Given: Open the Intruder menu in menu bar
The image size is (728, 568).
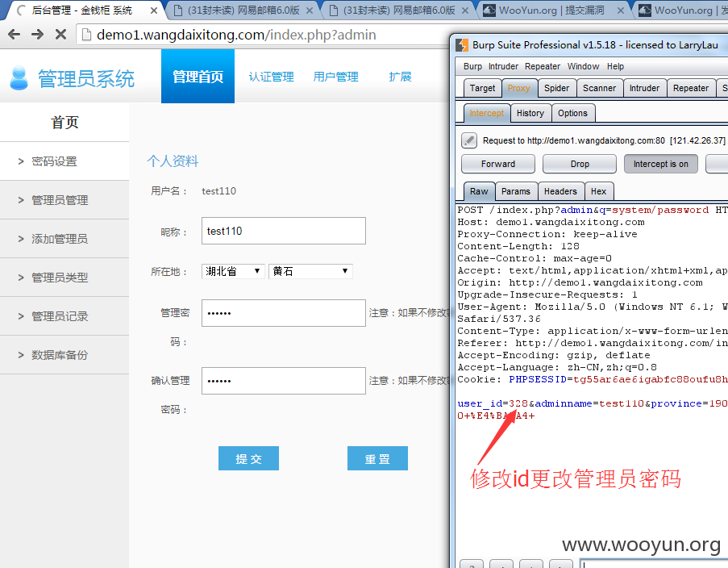Looking at the screenshot, I should point(503,66).
